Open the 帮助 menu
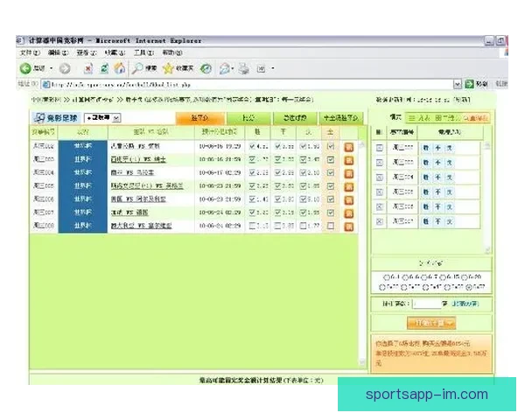 [x=172, y=52]
